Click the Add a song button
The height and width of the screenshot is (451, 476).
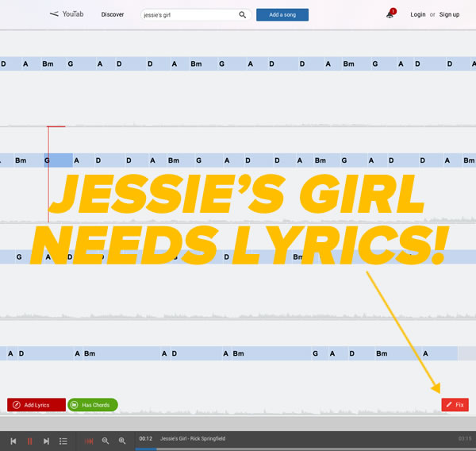(282, 14)
